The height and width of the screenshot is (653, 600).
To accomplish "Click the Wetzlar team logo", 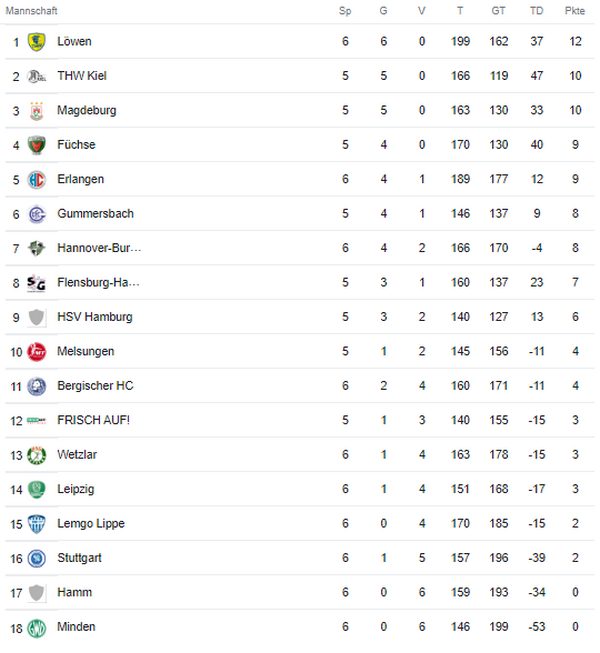I will [x=37, y=455].
